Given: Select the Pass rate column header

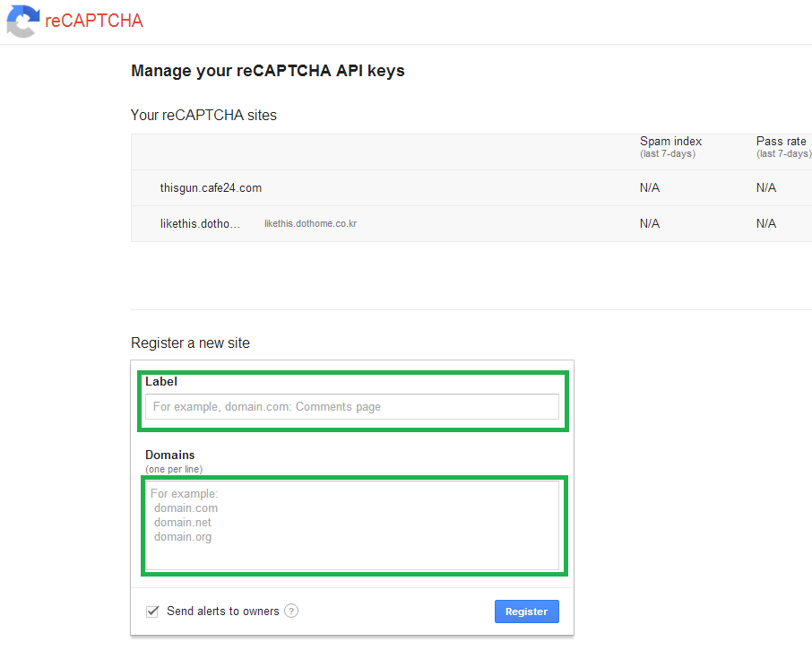Looking at the screenshot, I should point(782,142).
